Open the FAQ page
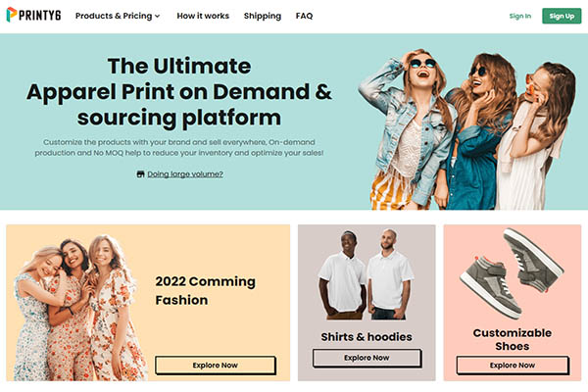This screenshot has width=588, height=392. (304, 16)
